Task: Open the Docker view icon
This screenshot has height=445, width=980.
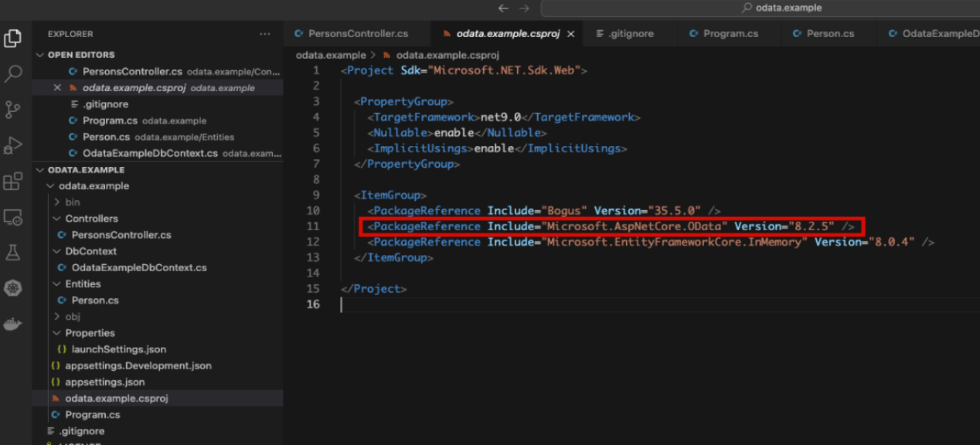Action: (13, 324)
